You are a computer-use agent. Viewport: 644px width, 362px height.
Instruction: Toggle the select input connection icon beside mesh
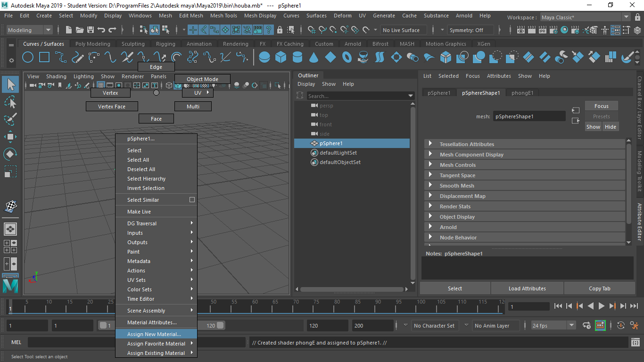[x=575, y=110]
